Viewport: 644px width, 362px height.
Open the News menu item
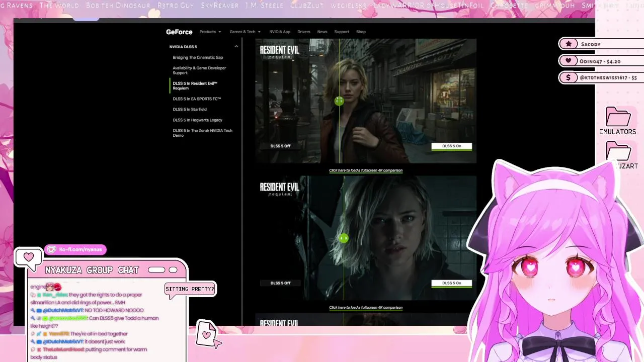point(322,32)
